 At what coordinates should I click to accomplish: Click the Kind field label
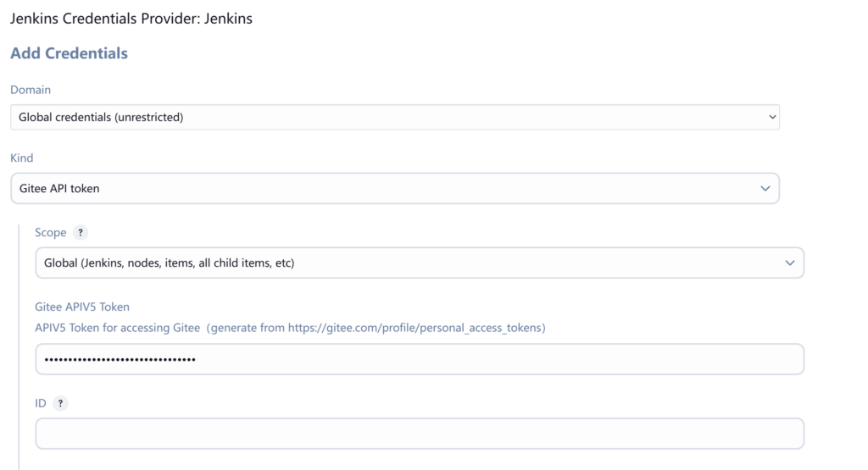click(22, 158)
